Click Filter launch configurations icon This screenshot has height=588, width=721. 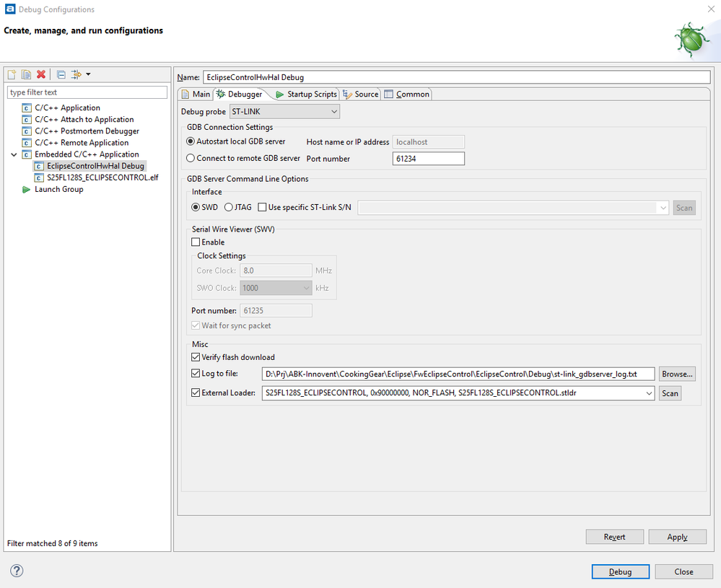click(x=77, y=74)
